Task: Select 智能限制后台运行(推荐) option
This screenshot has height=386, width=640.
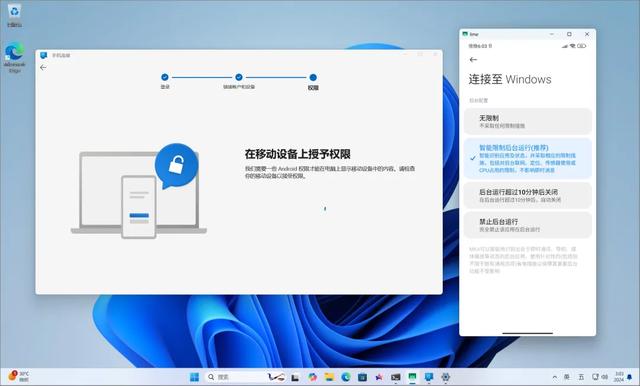Action: click(527, 158)
